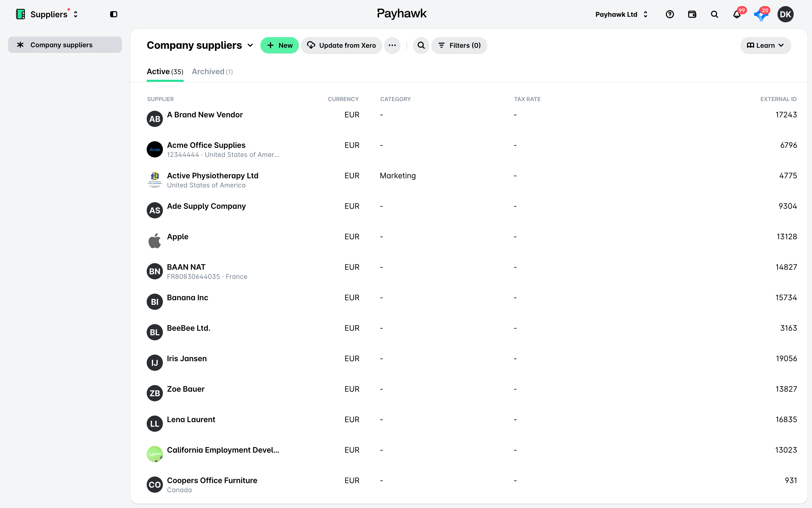The width and height of the screenshot is (812, 508).
Task: Click the Apple supplier logo
Action: point(155,241)
